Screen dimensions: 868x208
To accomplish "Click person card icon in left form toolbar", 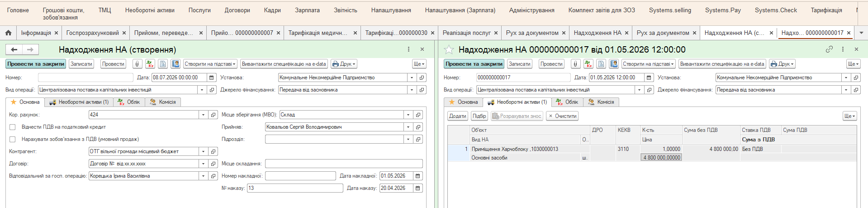I will pos(175,64).
